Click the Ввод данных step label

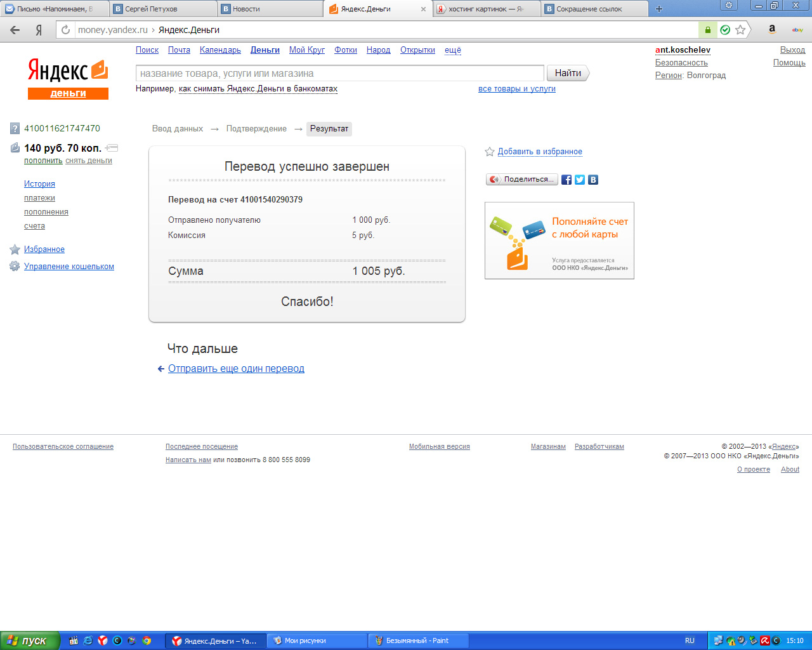click(178, 129)
